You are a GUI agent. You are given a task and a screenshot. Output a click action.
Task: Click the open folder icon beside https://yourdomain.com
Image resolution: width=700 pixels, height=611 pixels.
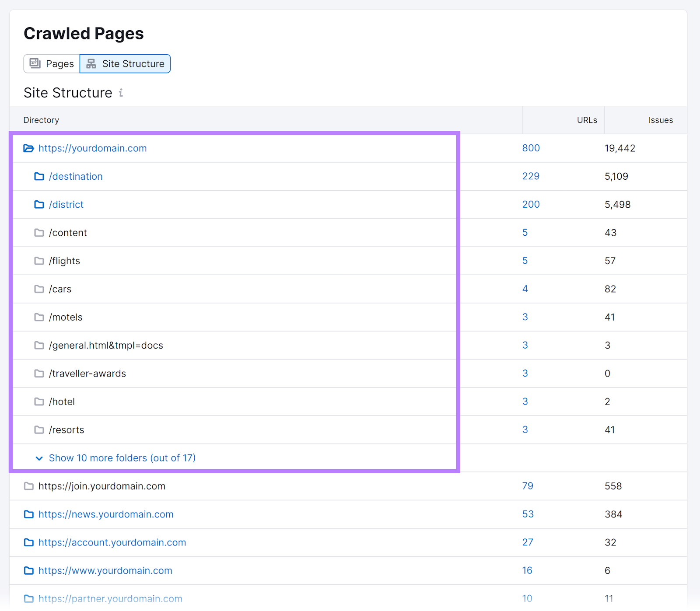(x=28, y=148)
